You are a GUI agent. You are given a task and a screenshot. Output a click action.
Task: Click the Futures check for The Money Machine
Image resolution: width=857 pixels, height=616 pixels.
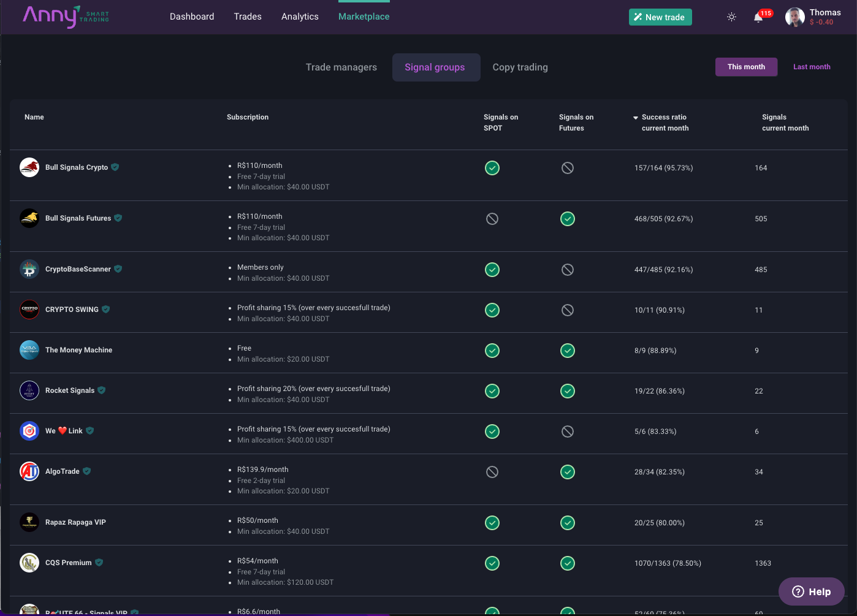(x=567, y=350)
